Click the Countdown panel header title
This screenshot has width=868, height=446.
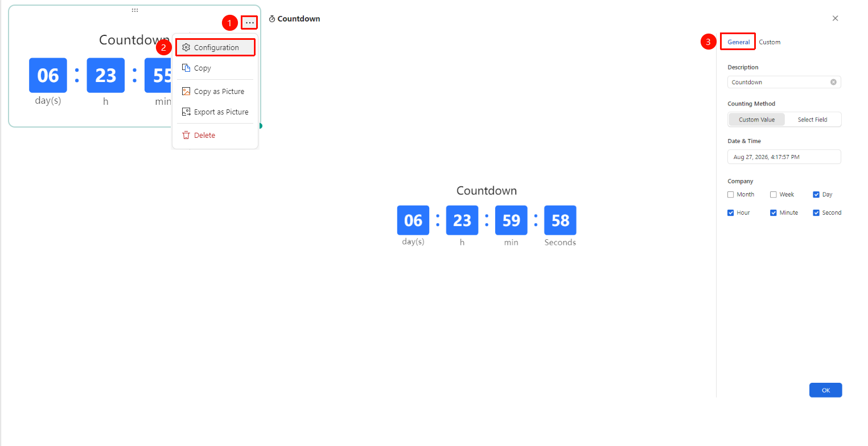point(299,19)
